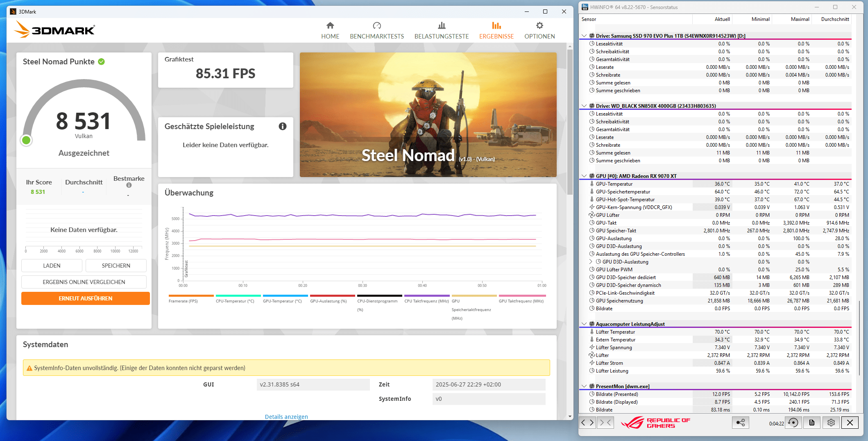This screenshot has width=868, height=441.
Task: Toggle the Framerate (FPS) legend entry
Action: point(191,300)
